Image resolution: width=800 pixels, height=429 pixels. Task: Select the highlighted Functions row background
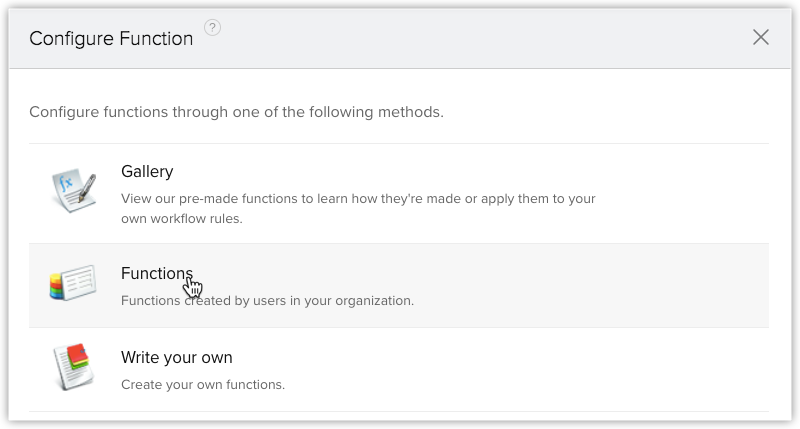[x=399, y=286]
